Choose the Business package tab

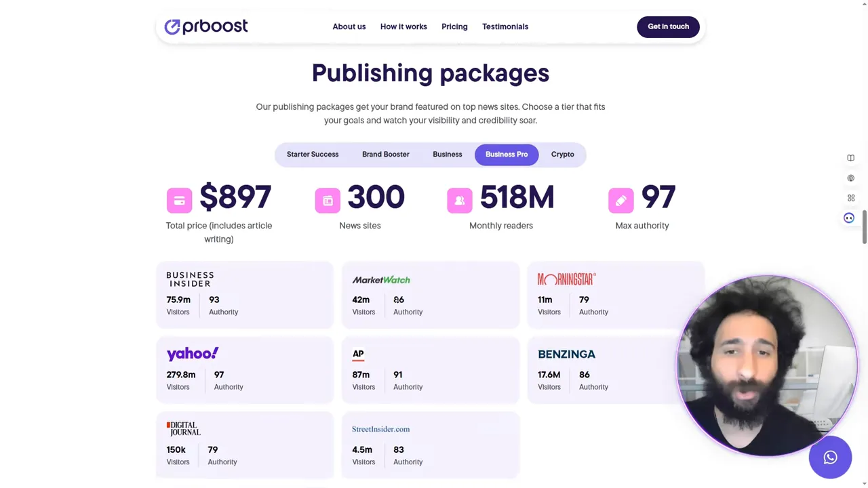coord(448,155)
